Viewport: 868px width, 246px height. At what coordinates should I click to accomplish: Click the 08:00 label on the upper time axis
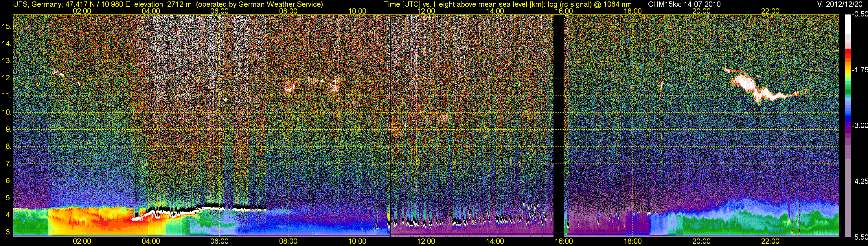tap(288, 11)
